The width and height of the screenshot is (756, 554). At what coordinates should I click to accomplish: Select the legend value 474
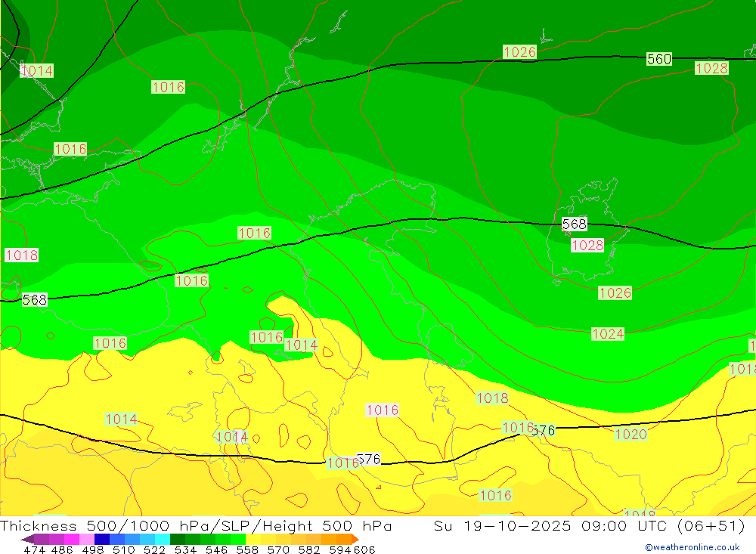(35, 549)
